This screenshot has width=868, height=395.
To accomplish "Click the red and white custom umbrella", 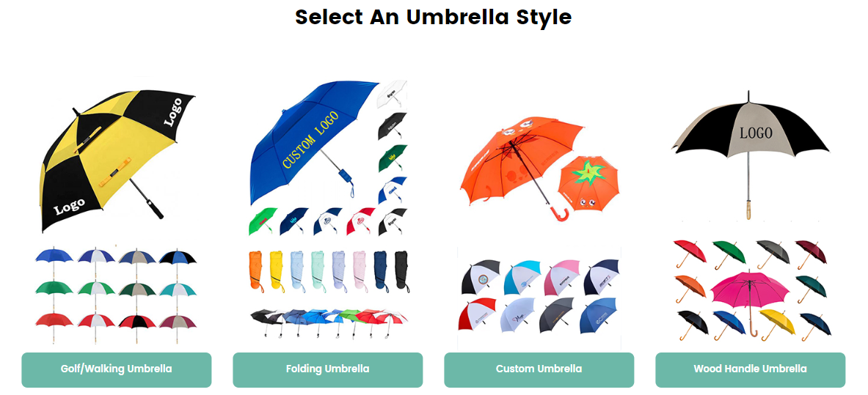I will coord(477,314).
